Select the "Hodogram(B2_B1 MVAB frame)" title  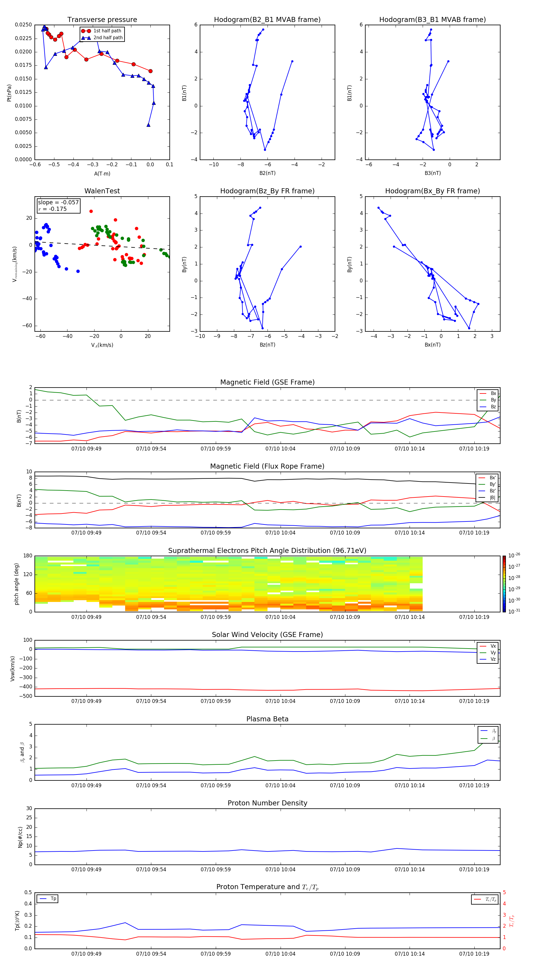(x=267, y=20)
